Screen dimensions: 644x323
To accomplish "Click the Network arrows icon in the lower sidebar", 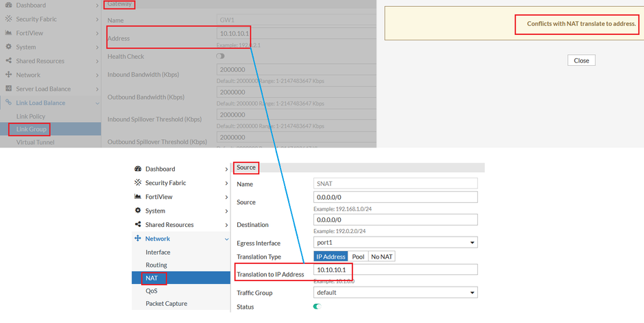I will [138, 239].
